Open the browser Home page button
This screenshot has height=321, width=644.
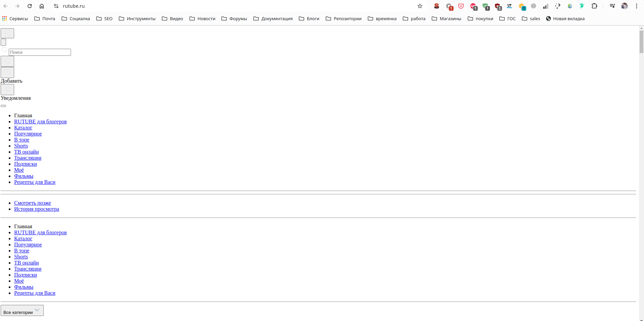click(x=42, y=6)
